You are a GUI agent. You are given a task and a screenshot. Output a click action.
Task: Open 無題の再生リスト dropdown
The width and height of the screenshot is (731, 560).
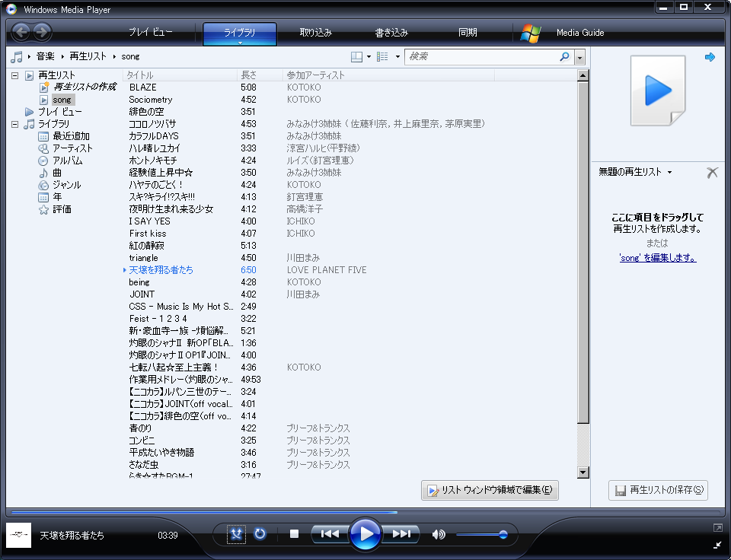[670, 173]
